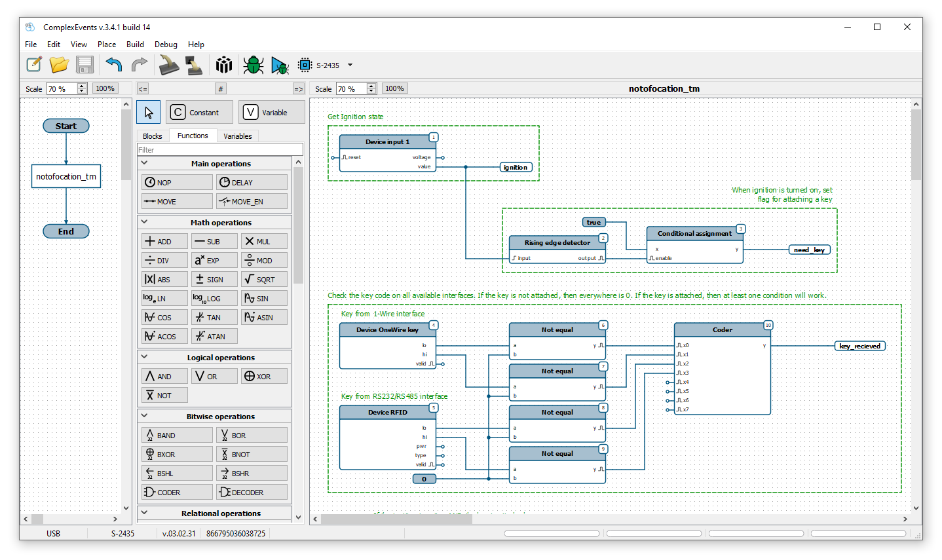Screen dimensions: 942x560
Task: Open the Build menu
Action: pos(135,45)
